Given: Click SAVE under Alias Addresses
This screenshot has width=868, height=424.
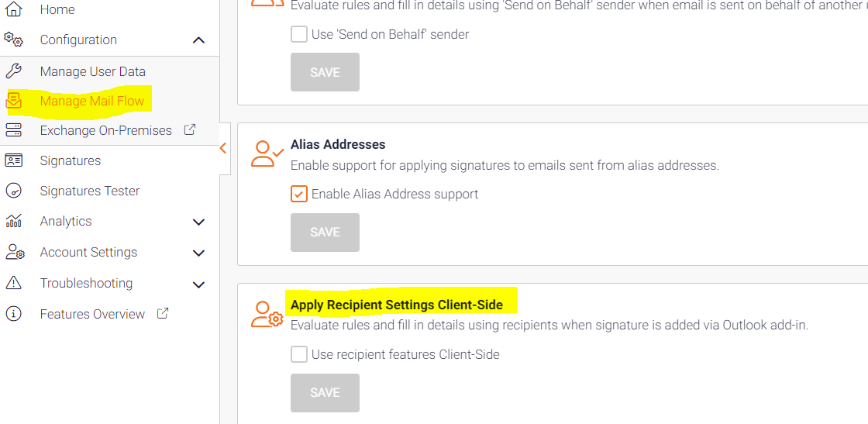Looking at the screenshot, I should tap(325, 233).
